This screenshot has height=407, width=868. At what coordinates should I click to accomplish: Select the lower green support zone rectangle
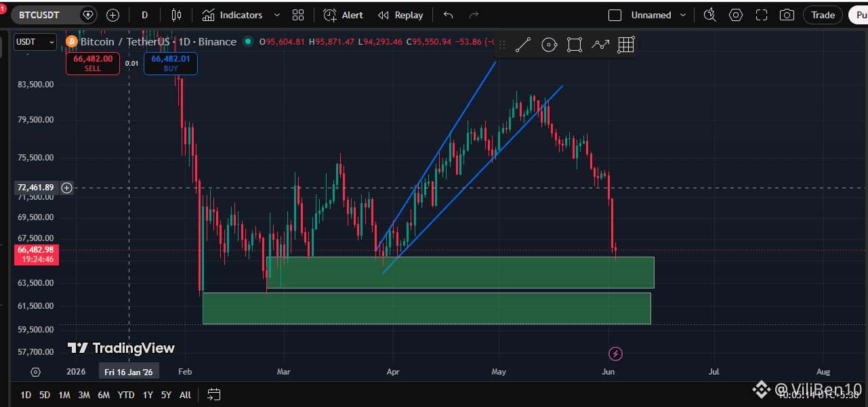click(427, 308)
